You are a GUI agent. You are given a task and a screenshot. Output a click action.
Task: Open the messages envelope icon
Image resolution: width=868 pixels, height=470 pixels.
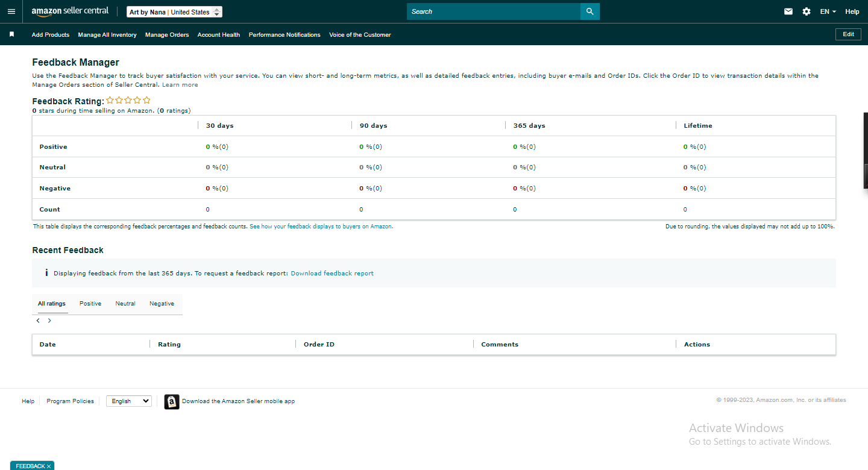pyautogui.click(x=788, y=11)
